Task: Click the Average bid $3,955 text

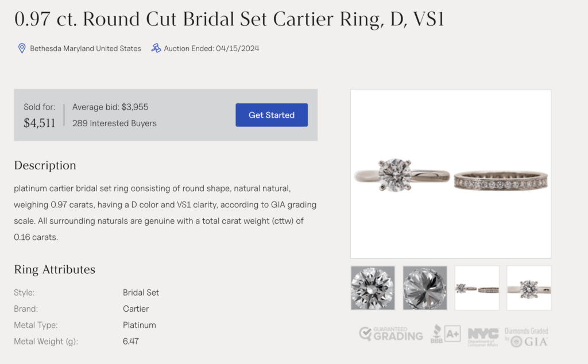Action: pos(110,107)
